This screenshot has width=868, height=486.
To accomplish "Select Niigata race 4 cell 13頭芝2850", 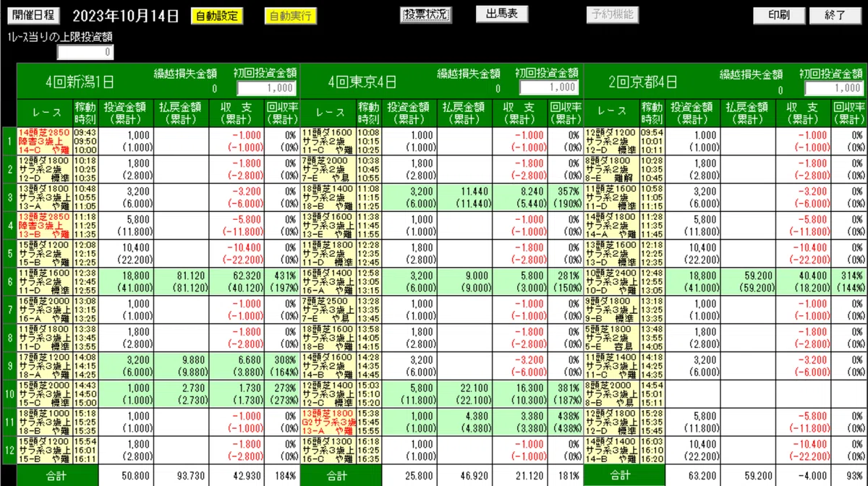I will click(x=44, y=225).
